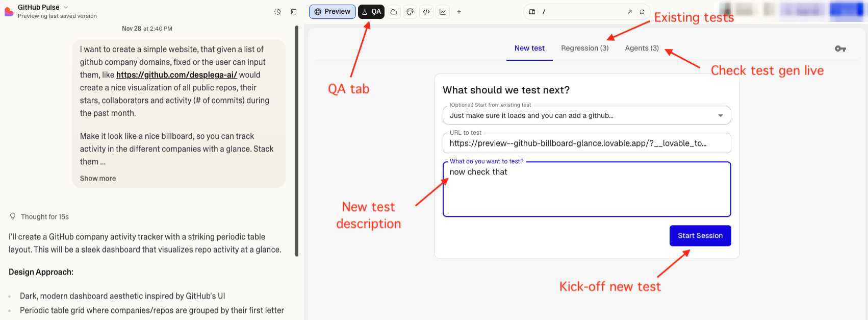Click the plus icon to add a tab
The width and height of the screenshot is (868, 320).
[459, 12]
